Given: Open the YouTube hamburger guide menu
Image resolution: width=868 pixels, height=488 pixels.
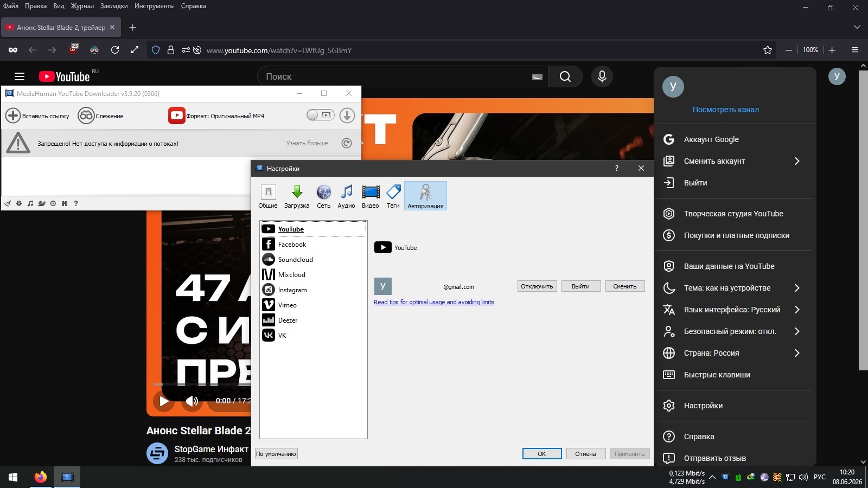Looking at the screenshot, I should tap(20, 76).
